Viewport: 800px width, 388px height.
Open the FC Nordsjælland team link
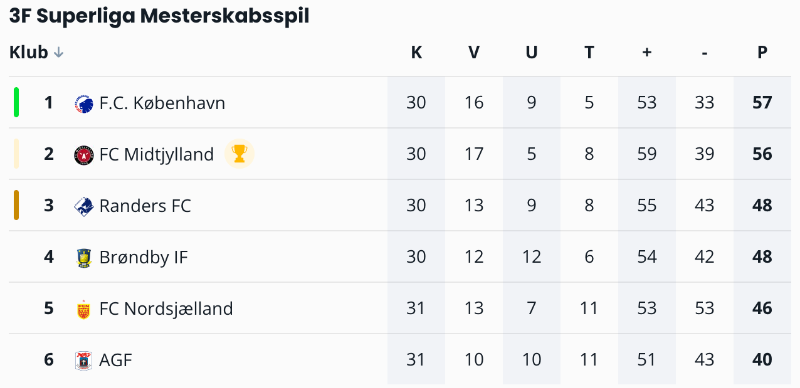(166, 308)
